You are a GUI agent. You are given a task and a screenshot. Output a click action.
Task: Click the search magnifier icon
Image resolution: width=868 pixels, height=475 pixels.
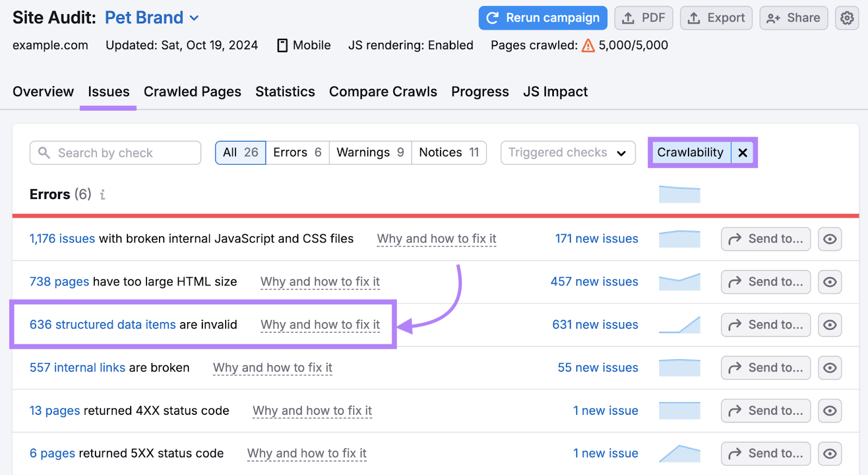point(44,153)
